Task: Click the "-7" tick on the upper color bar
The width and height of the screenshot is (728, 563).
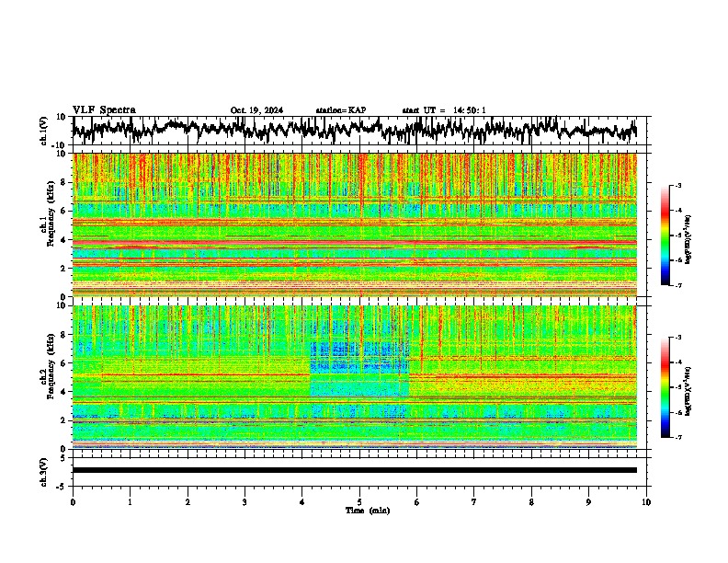Action: point(677,285)
